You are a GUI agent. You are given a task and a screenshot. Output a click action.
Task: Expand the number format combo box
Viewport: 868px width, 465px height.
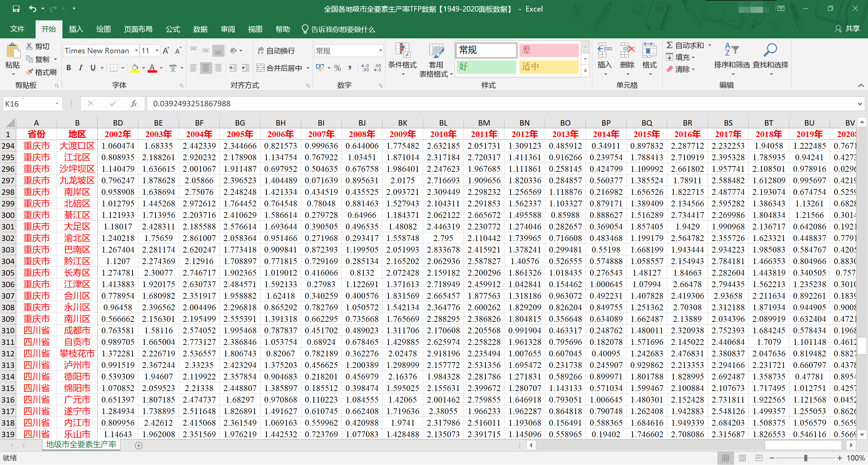[x=380, y=51]
